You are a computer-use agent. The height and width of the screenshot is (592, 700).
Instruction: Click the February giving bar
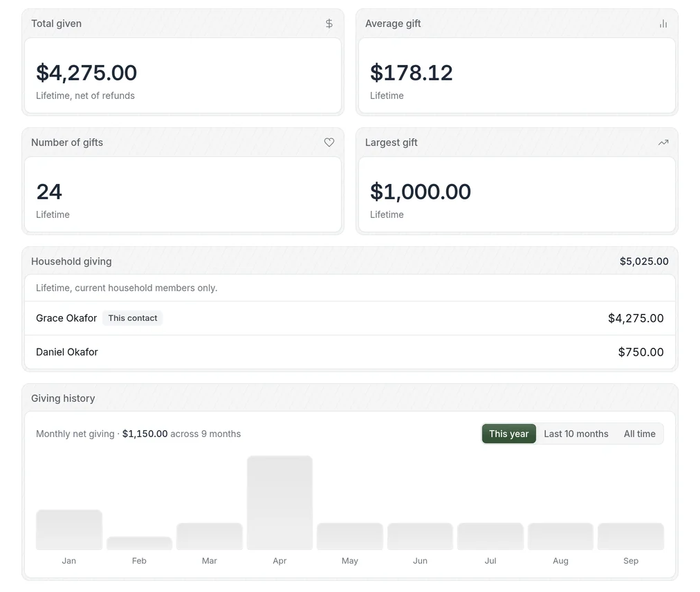[139, 543]
